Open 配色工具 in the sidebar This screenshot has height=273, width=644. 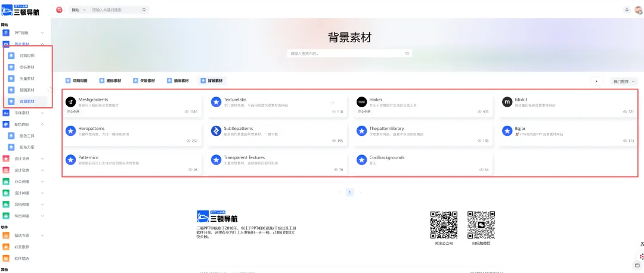click(27, 135)
